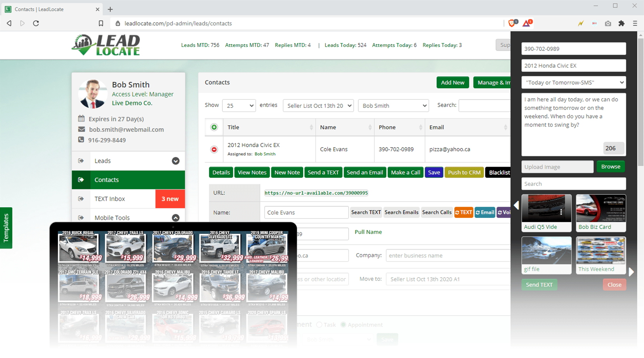The image size is (644, 358).
Task: Select This Weekend thumbnail
Action: [x=601, y=255]
